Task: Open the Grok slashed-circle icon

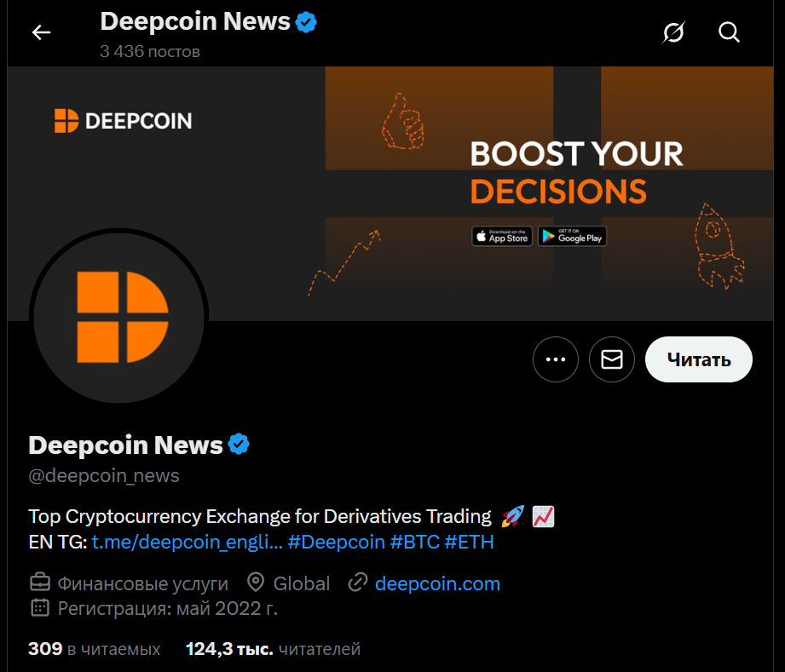Action: 673,32
